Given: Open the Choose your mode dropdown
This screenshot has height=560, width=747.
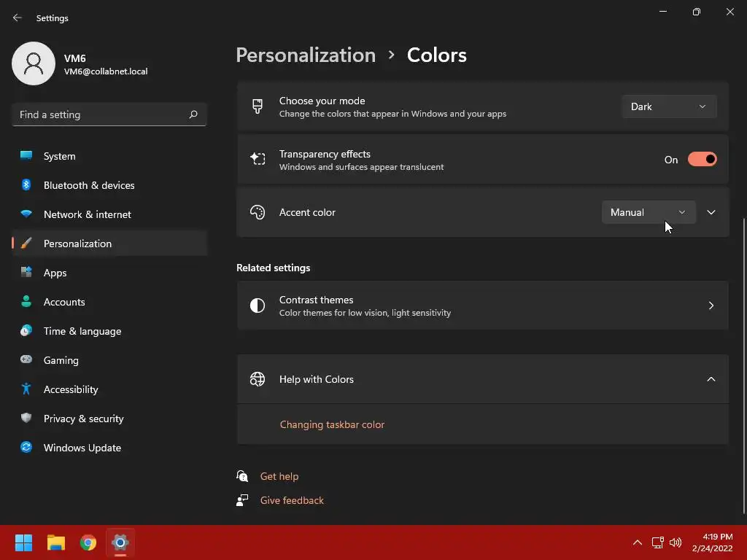Looking at the screenshot, I should tap(669, 106).
